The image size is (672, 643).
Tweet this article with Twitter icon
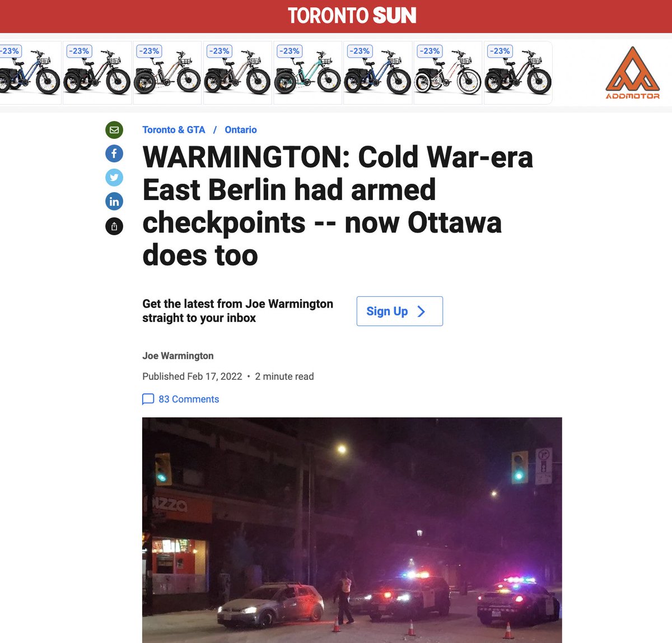(114, 178)
